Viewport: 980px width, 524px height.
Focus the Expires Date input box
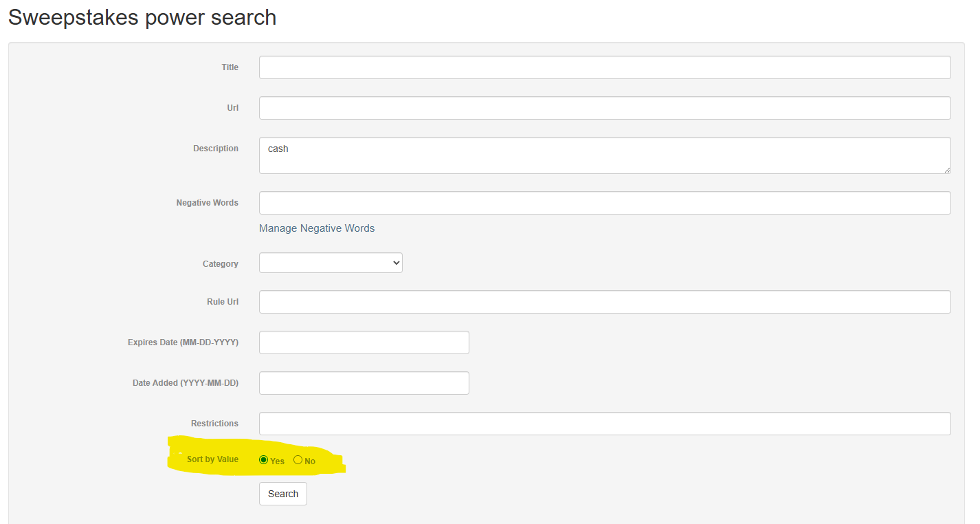click(x=364, y=342)
